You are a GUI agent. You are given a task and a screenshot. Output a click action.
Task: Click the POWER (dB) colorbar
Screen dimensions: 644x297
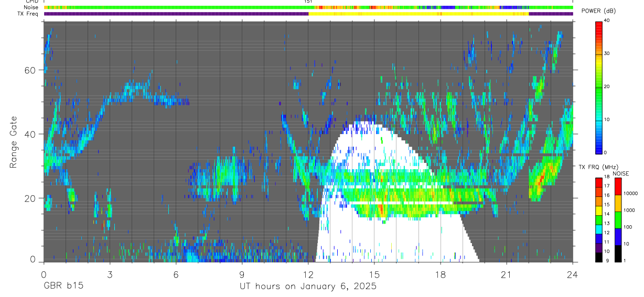coord(598,87)
